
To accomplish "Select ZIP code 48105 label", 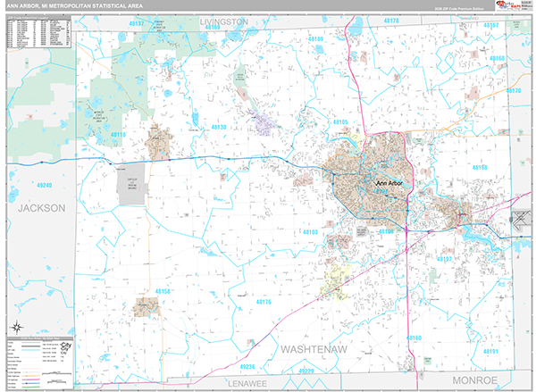I will click(340, 122).
